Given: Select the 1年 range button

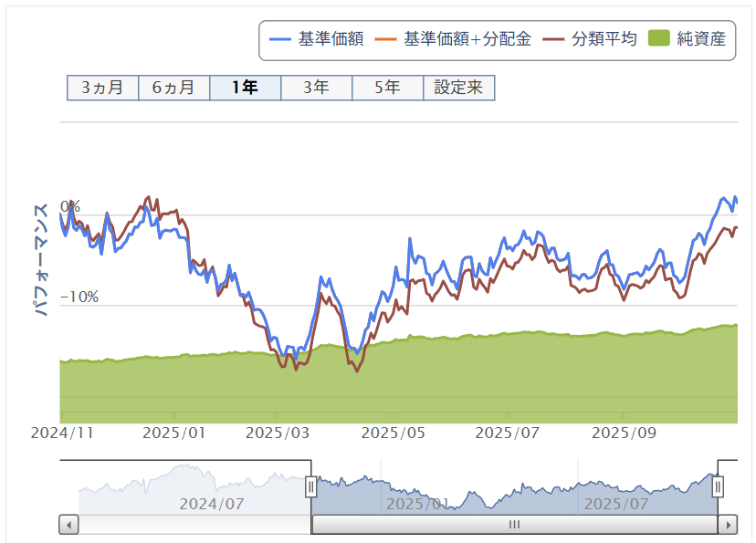Looking at the screenshot, I should (245, 88).
